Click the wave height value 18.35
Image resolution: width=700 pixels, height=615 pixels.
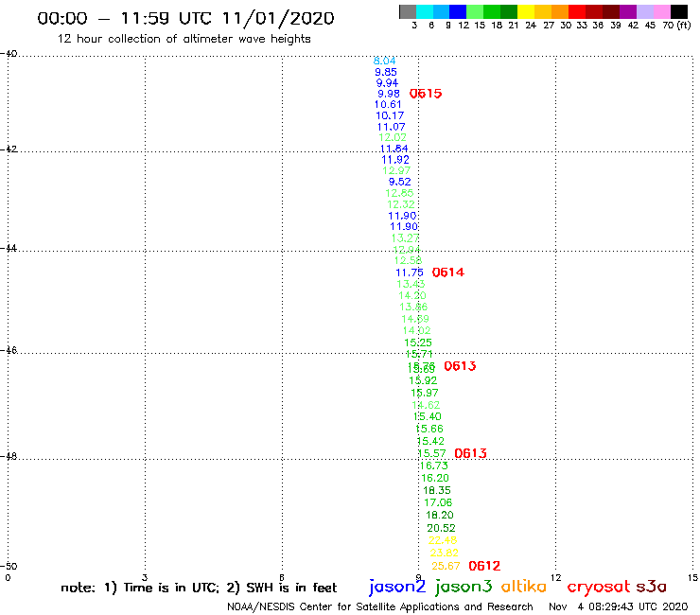coord(437,490)
